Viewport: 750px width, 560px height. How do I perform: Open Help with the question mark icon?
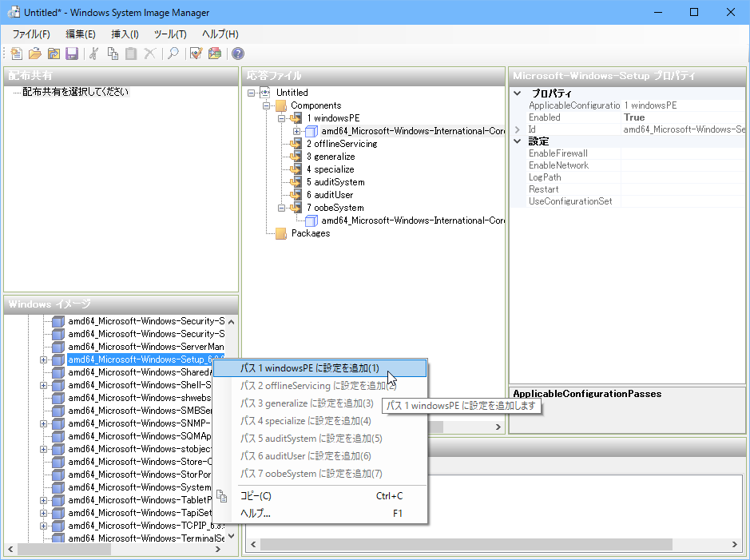point(238,54)
